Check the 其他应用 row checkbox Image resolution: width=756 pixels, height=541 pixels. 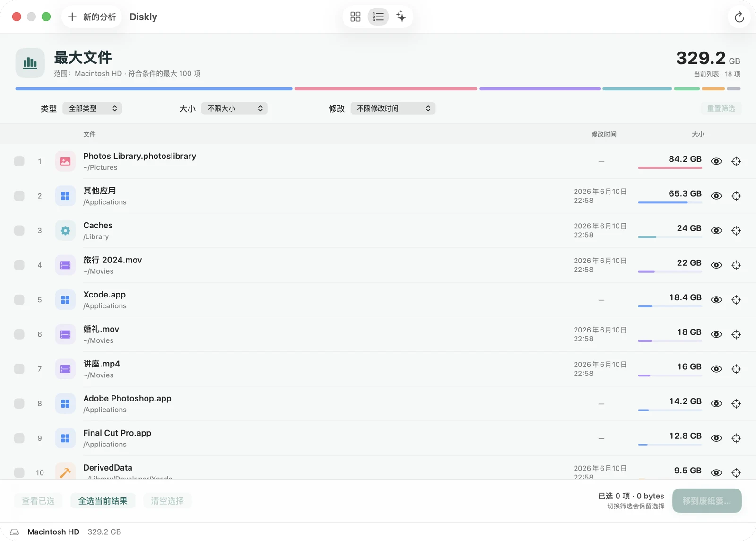19,196
